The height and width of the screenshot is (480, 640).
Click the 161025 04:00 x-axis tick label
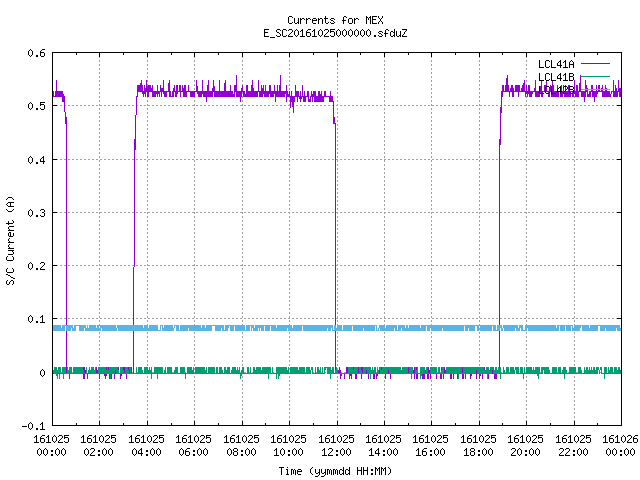[x=146, y=445]
